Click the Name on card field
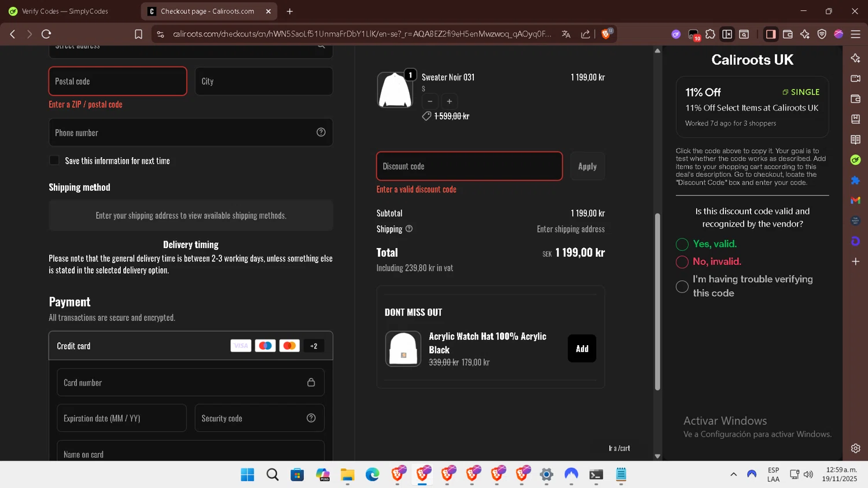This screenshot has width=868, height=488. click(x=190, y=451)
